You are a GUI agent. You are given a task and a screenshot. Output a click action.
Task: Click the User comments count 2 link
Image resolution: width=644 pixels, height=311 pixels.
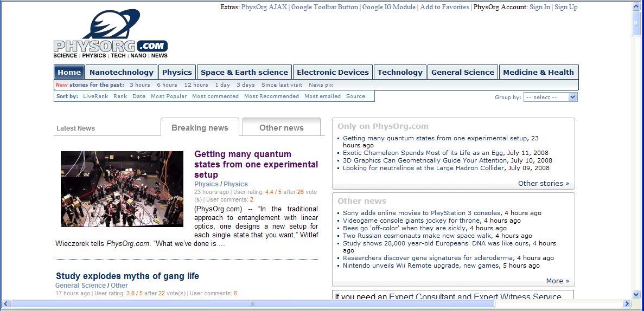coord(251,200)
